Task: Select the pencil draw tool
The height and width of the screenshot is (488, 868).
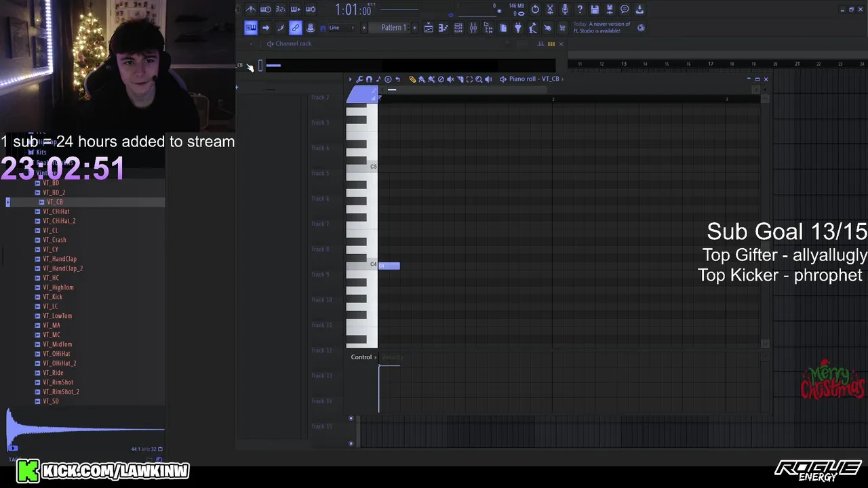Action: pos(412,79)
